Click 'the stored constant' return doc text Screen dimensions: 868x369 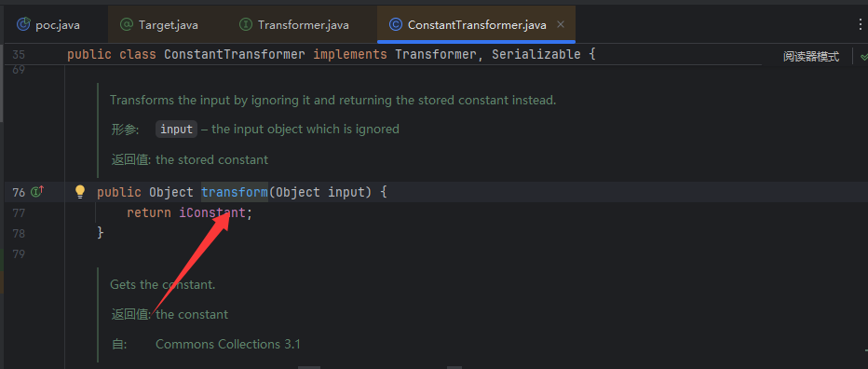(212, 159)
